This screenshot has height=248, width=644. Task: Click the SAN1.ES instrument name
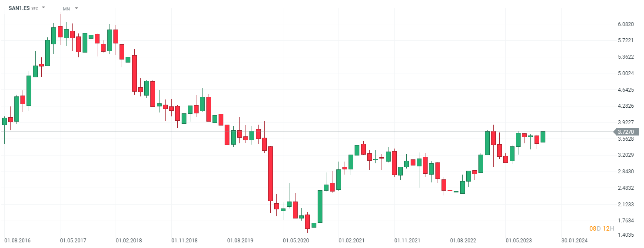tap(19, 8)
